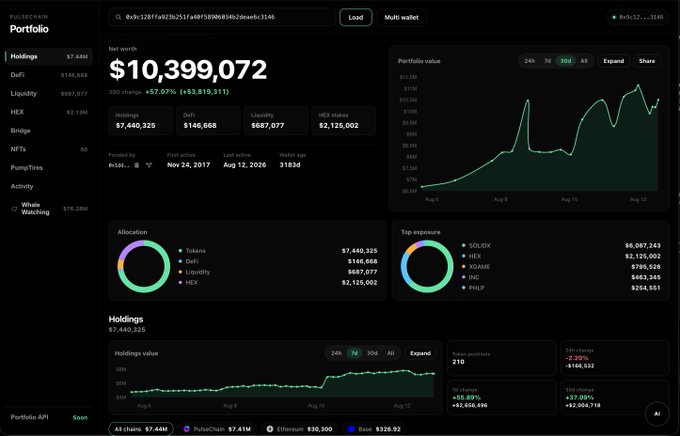Screen dimensions: 680x436
Task: Open Liquidity in the sidebar
Action: 49,94
